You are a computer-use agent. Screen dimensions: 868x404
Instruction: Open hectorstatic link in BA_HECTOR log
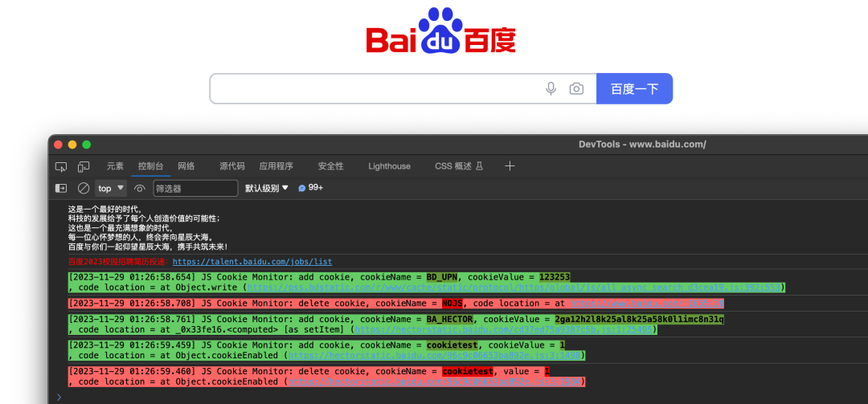pos(503,329)
